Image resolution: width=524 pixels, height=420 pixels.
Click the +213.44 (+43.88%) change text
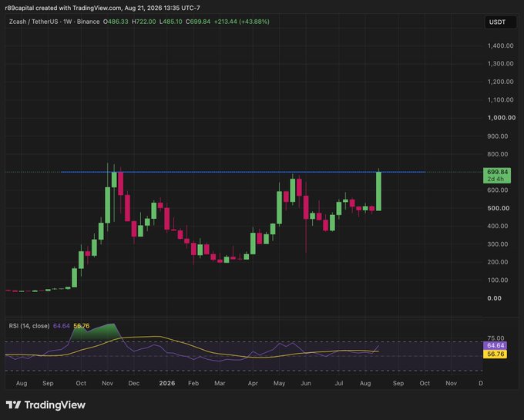pyautogui.click(x=242, y=22)
